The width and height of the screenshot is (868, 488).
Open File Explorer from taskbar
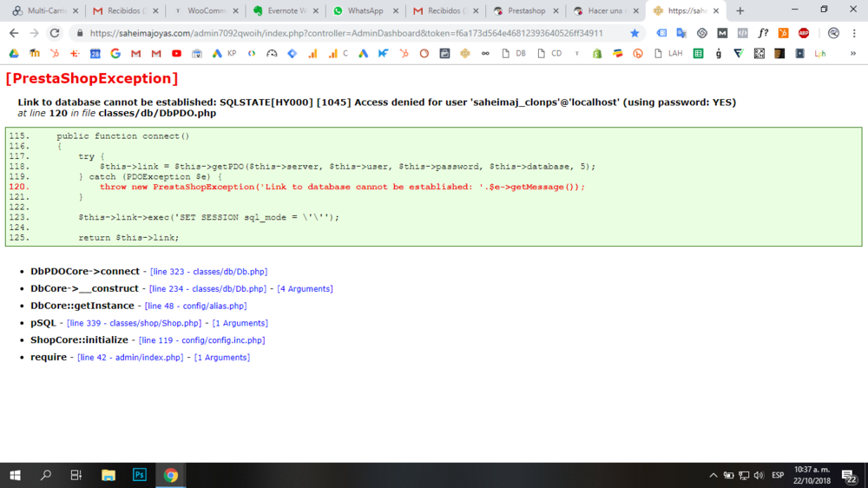tap(108, 475)
